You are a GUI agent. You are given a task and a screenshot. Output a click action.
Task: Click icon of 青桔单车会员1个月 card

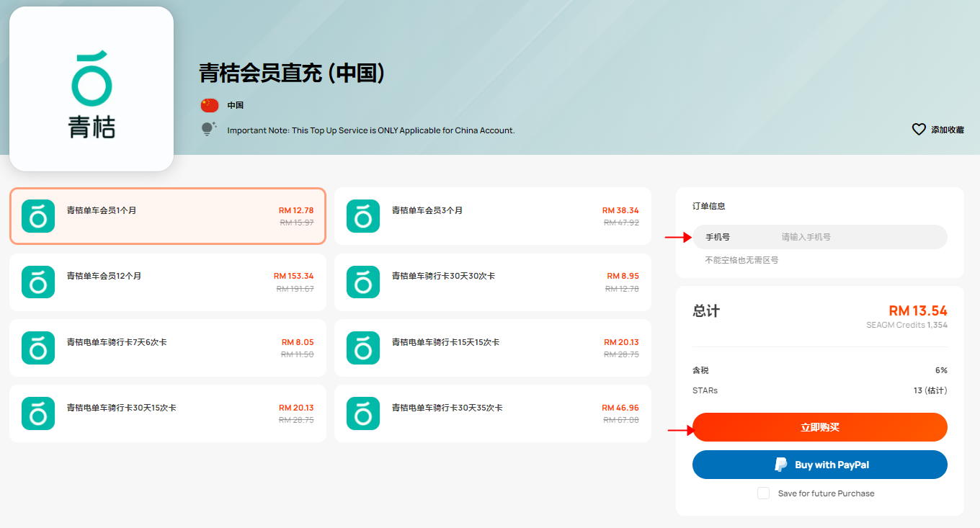click(x=38, y=216)
